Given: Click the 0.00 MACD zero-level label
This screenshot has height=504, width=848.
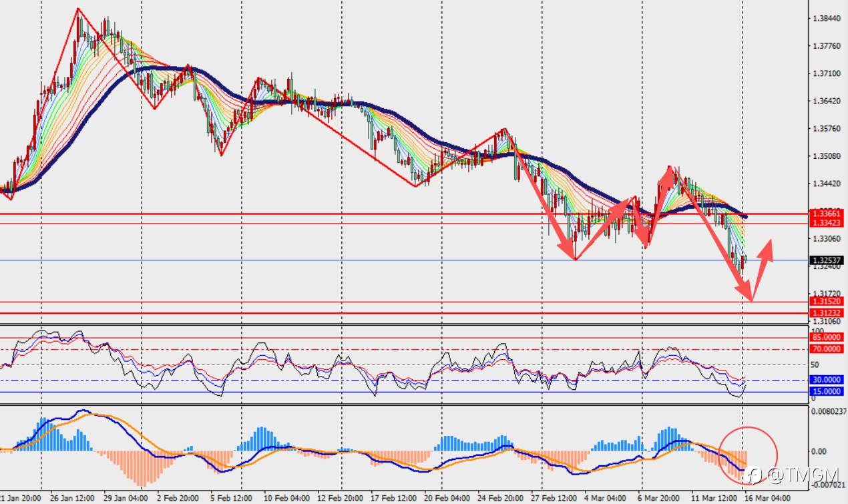Looking at the screenshot, I should click(x=819, y=452).
